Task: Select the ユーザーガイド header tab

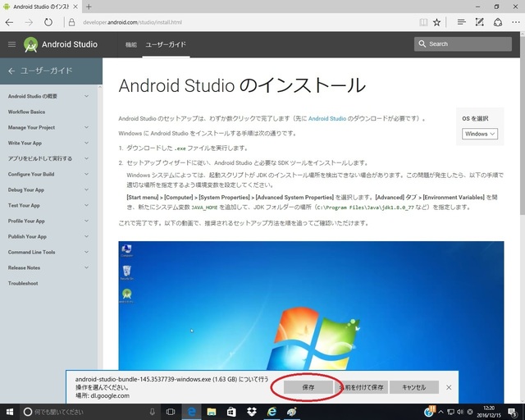Action: (x=166, y=44)
